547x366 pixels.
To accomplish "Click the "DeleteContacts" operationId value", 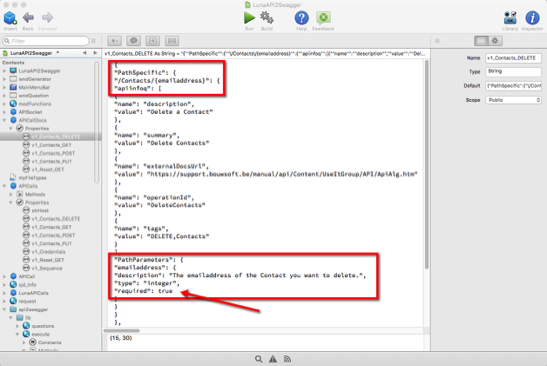I will [x=176, y=205].
